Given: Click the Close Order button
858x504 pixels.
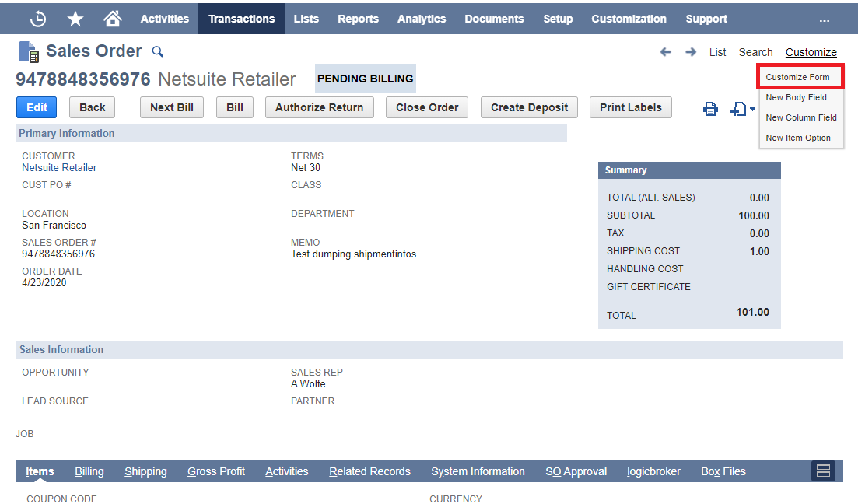Looking at the screenshot, I should (x=426, y=107).
